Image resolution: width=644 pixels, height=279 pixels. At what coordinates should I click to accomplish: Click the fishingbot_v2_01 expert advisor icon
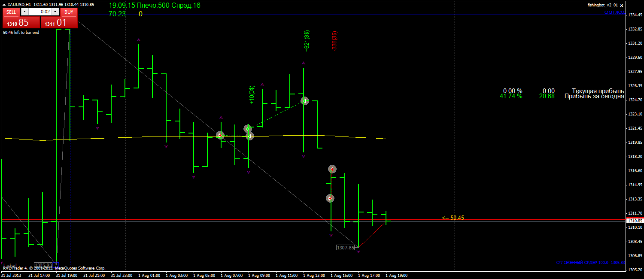pos(621,5)
